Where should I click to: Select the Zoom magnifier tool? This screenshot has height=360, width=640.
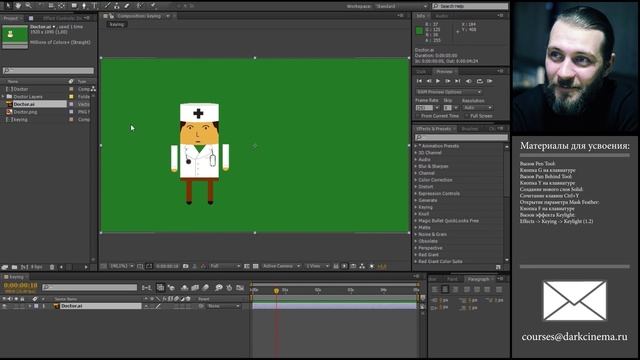(29, 5)
